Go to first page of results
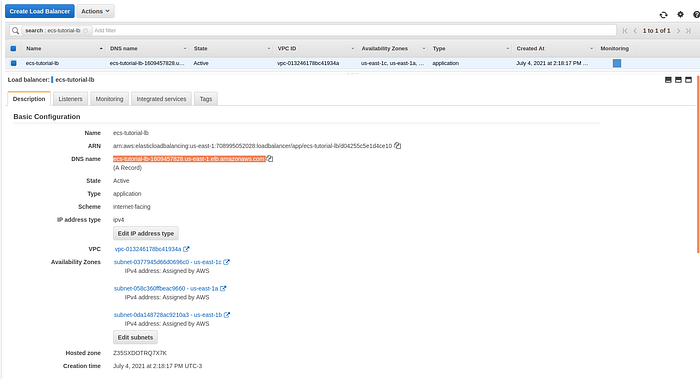The image size is (700, 379). tap(625, 31)
